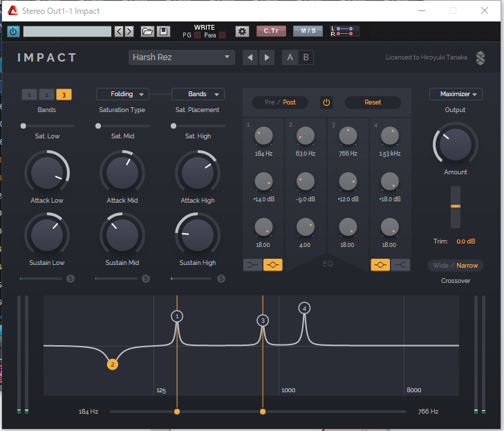Click EQ band 2 gain knob -9.0 dB

coord(306,181)
